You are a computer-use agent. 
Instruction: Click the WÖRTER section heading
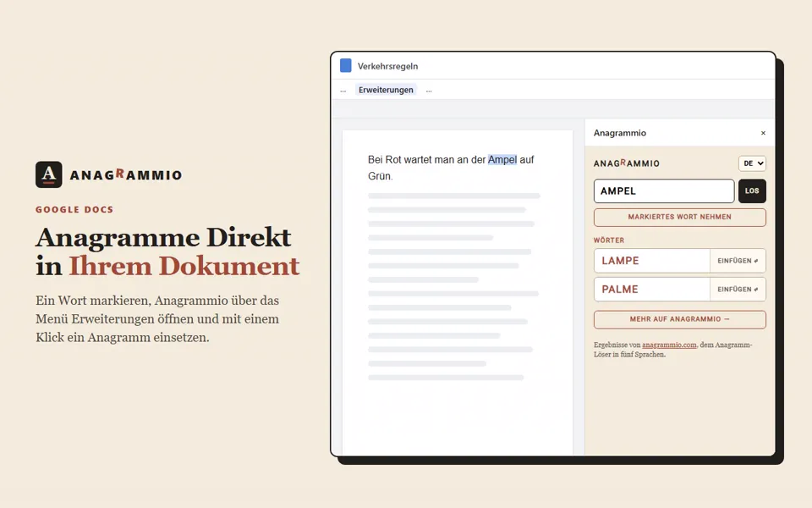point(609,240)
